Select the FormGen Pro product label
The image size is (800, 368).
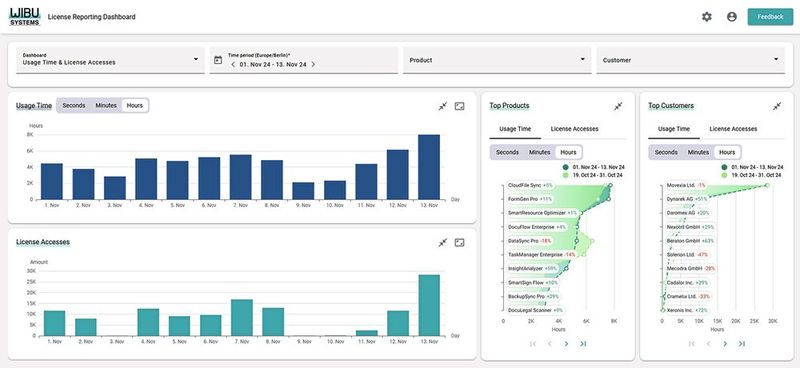(x=530, y=199)
